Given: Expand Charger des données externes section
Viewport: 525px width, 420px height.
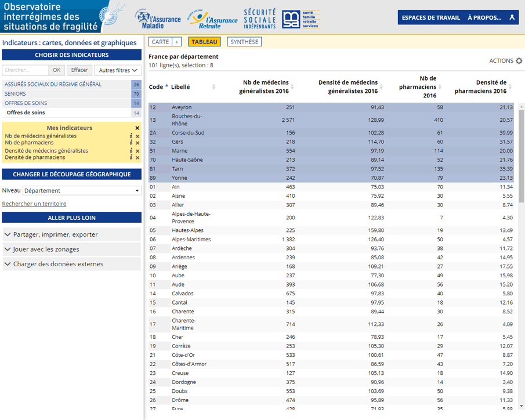Looking at the screenshot, I should (x=72, y=264).
